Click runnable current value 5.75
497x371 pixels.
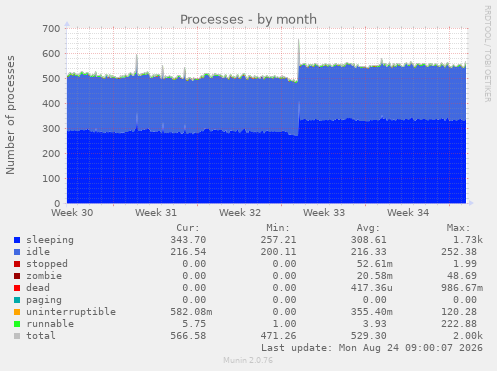click(x=194, y=324)
